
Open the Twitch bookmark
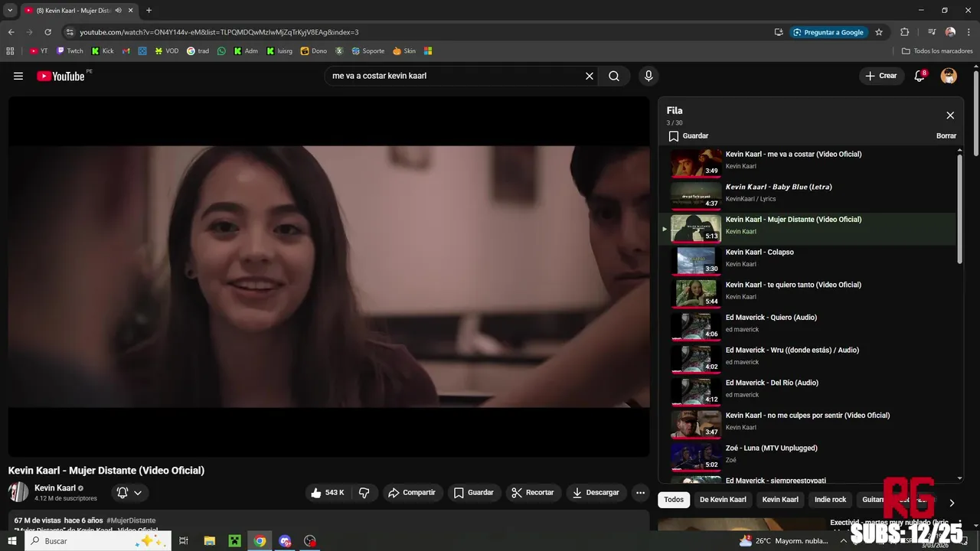(x=70, y=51)
